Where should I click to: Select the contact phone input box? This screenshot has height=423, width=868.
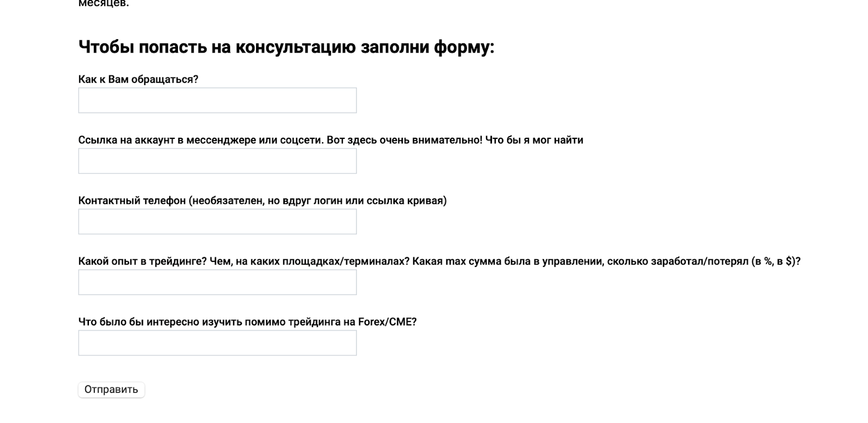(x=217, y=222)
